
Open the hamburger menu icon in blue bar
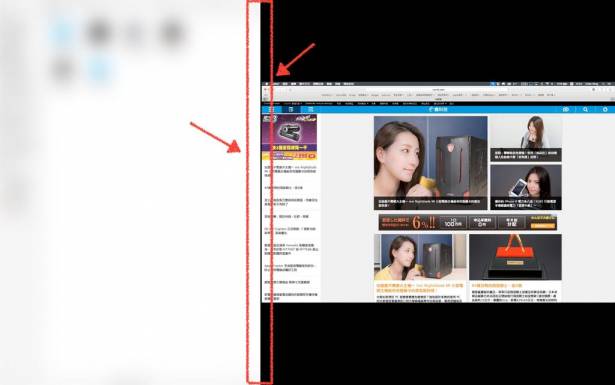pyautogui.click(x=271, y=109)
